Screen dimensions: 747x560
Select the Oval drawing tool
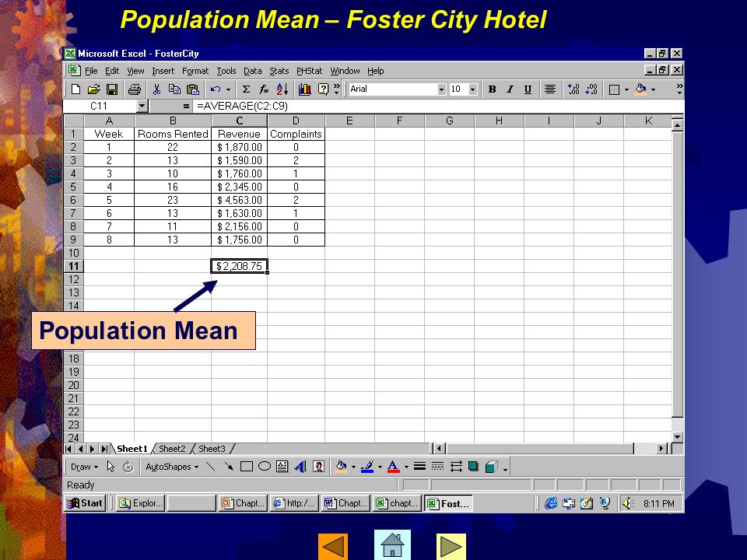pos(265,467)
